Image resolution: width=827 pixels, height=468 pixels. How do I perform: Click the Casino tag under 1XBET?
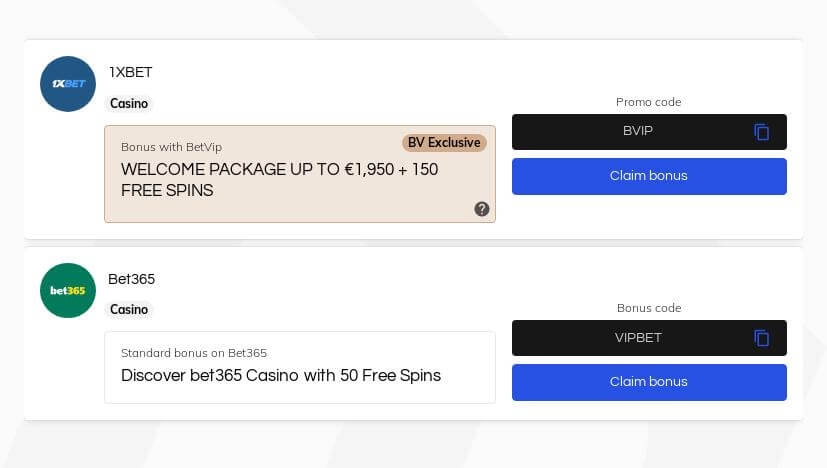[129, 103]
